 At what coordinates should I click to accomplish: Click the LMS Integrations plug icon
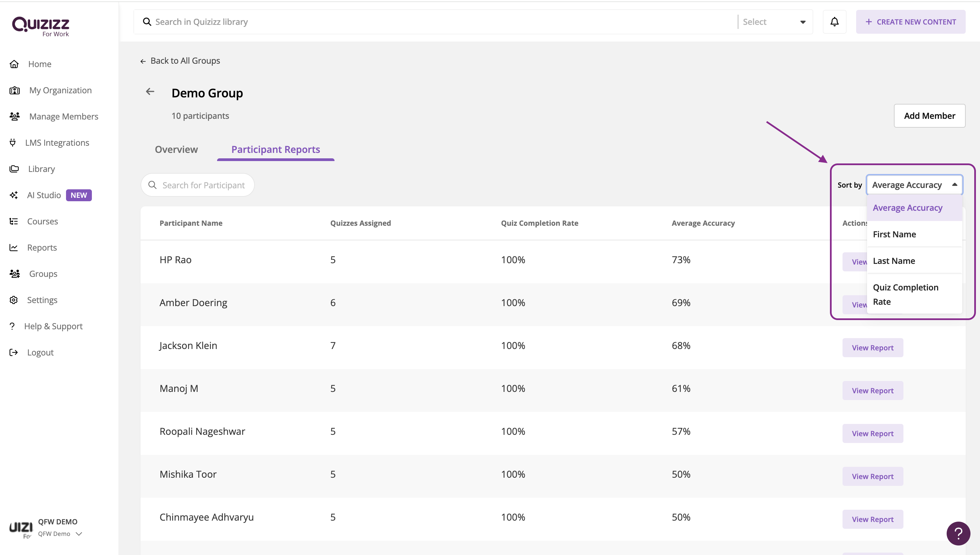13,143
